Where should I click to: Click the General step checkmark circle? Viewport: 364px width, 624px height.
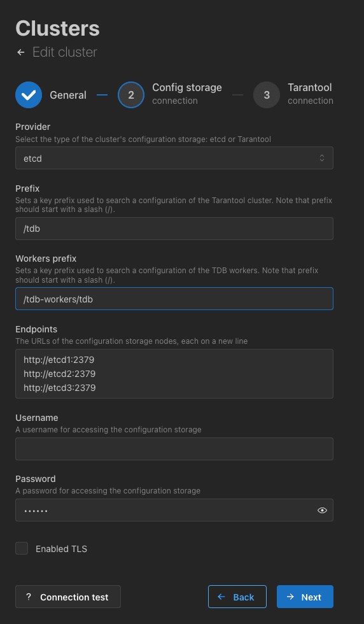[29, 95]
